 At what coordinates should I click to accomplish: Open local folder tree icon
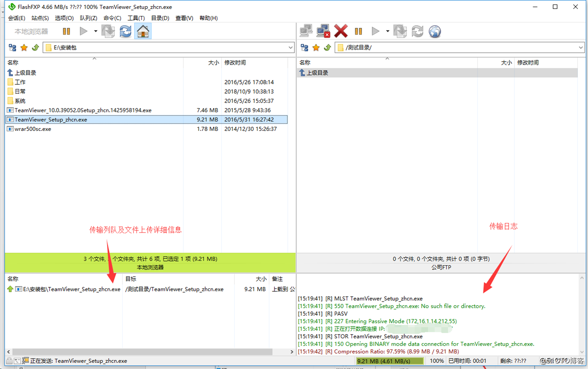click(x=12, y=48)
